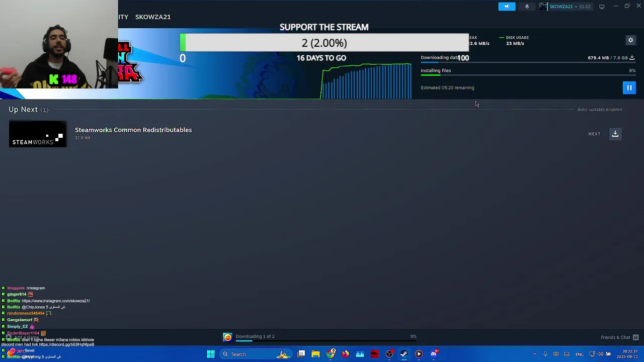Viewport: 644px width, 362px height.
Task: Click Instagram link in chat overlay
Action: pos(56,301)
